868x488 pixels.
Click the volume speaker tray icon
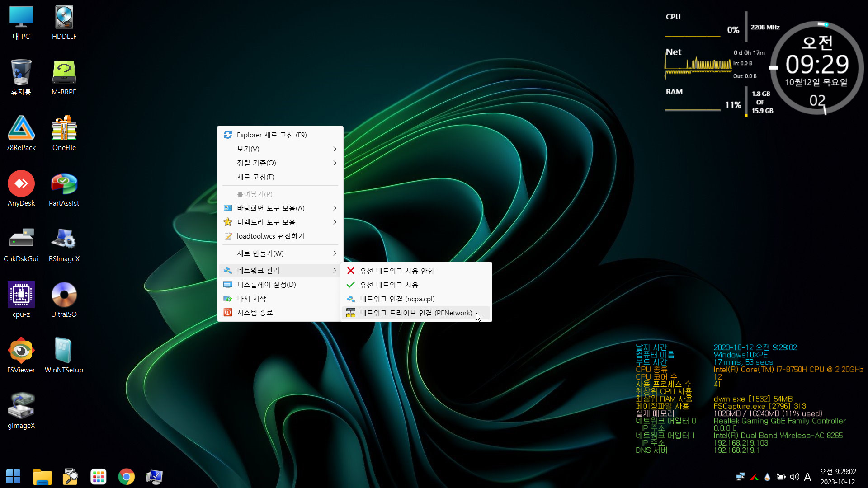[794, 477]
